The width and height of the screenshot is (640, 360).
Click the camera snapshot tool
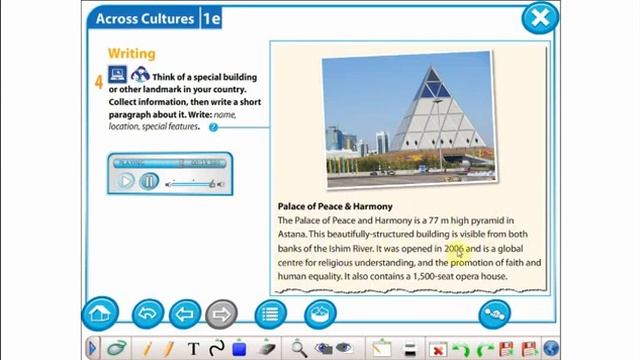tap(324, 348)
